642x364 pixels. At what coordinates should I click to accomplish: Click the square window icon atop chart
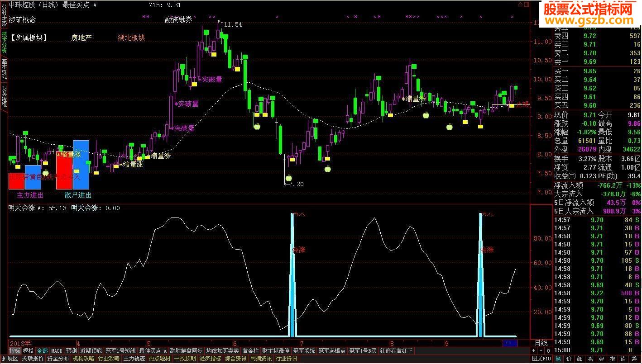tap(526, 5)
